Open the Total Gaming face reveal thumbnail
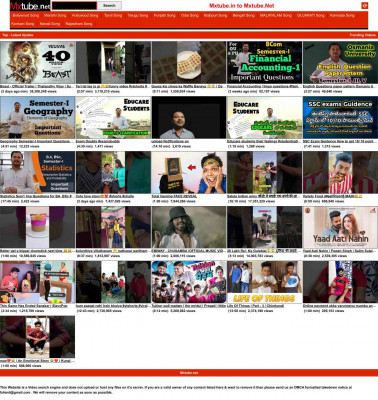 (x=189, y=172)
